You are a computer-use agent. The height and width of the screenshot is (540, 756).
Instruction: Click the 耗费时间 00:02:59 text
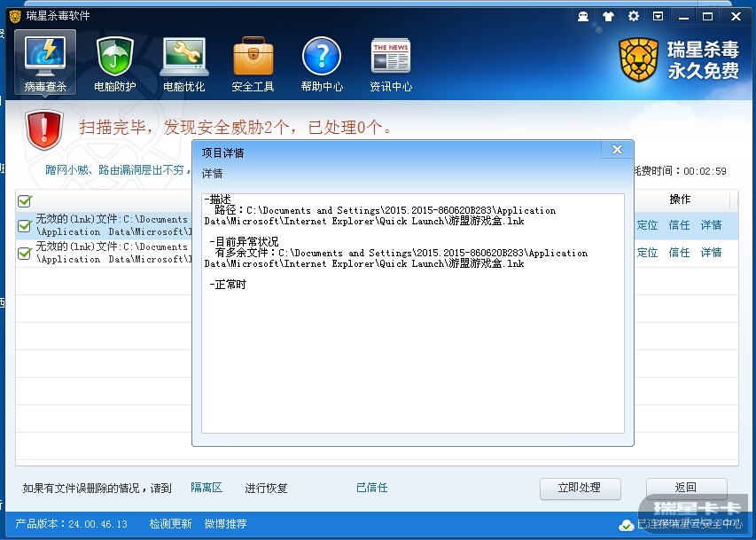coord(680,171)
